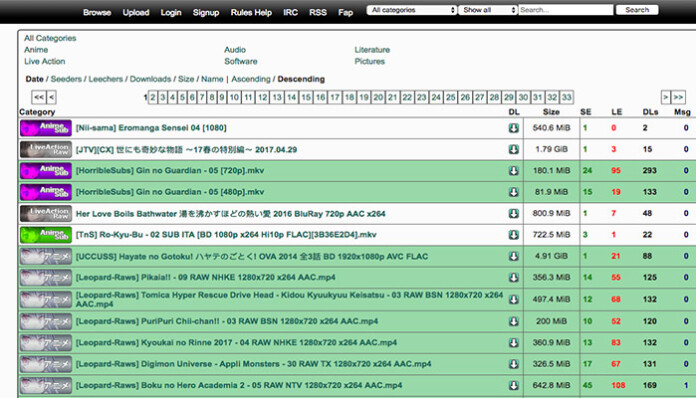This screenshot has height=398, width=696.
Task: Open Fap link in top navigation
Action: coord(345,12)
